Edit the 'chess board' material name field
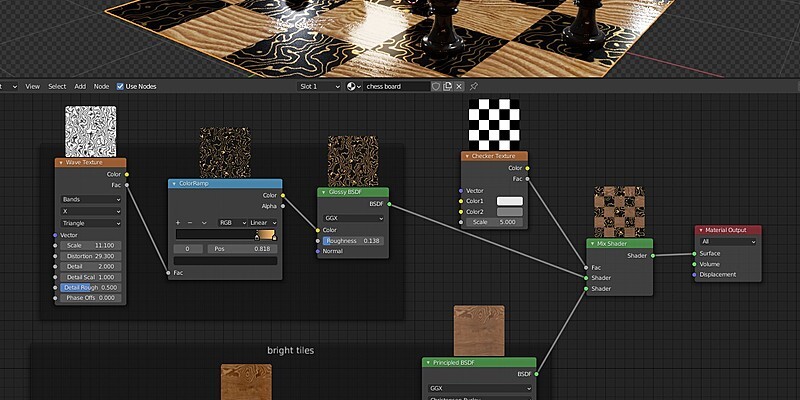This screenshot has width=800, height=400. coord(397,87)
